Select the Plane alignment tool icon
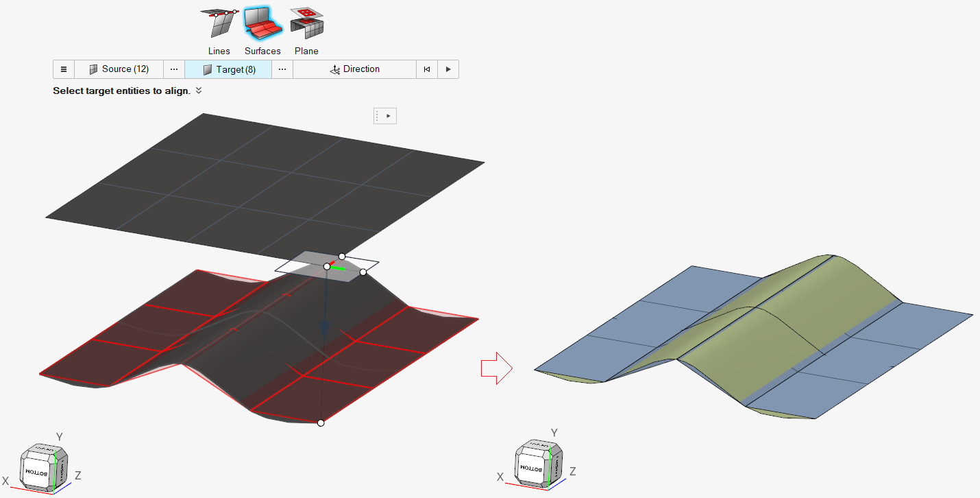This screenshot has width=980, height=498. [306, 25]
